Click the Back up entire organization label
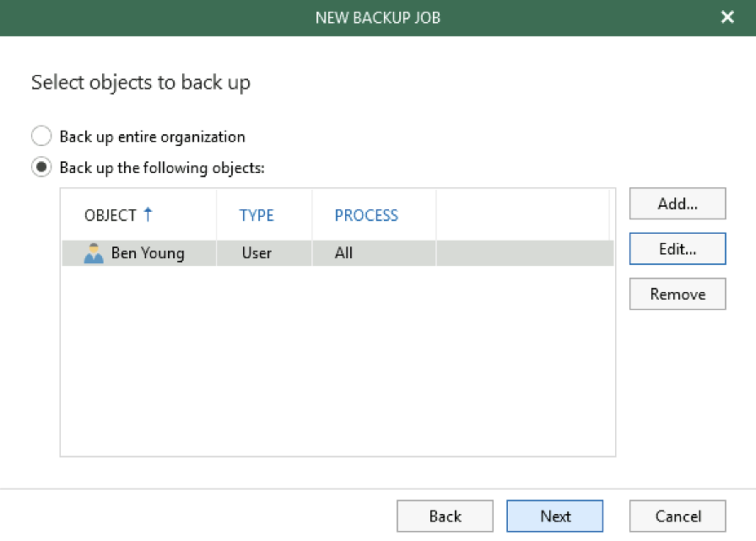The width and height of the screenshot is (756, 541). click(153, 137)
